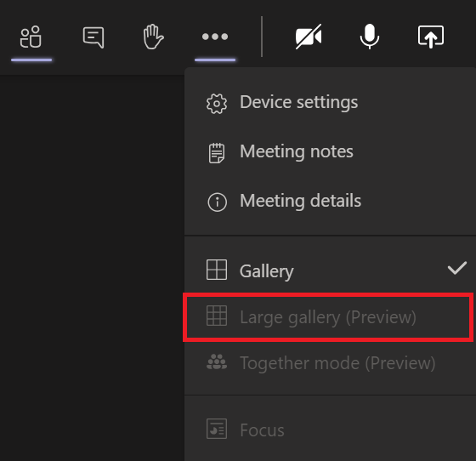Click the checkmark next to Gallery
Image resolution: width=476 pixels, height=461 pixels.
[457, 268]
